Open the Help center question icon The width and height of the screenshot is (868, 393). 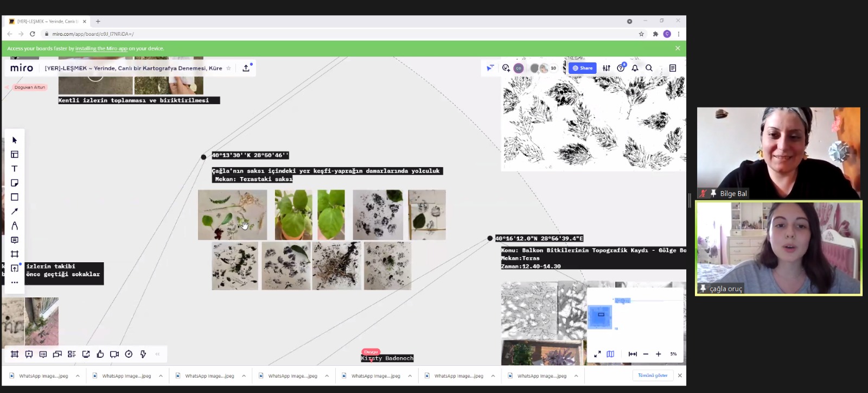point(621,68)
